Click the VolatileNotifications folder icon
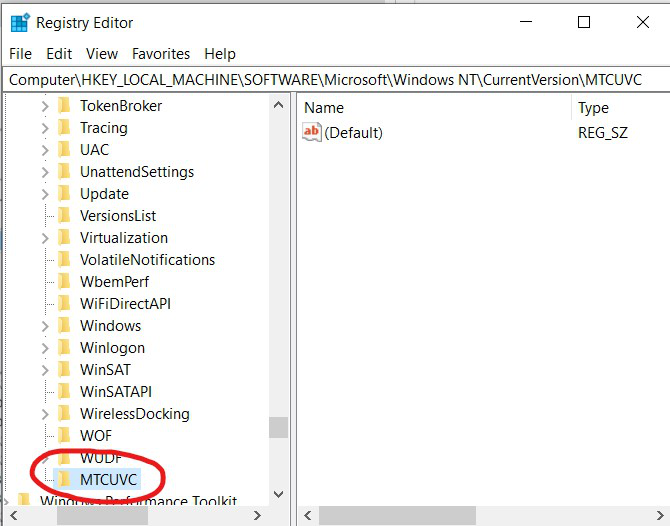The image size is (670, 526). point(64,259)
